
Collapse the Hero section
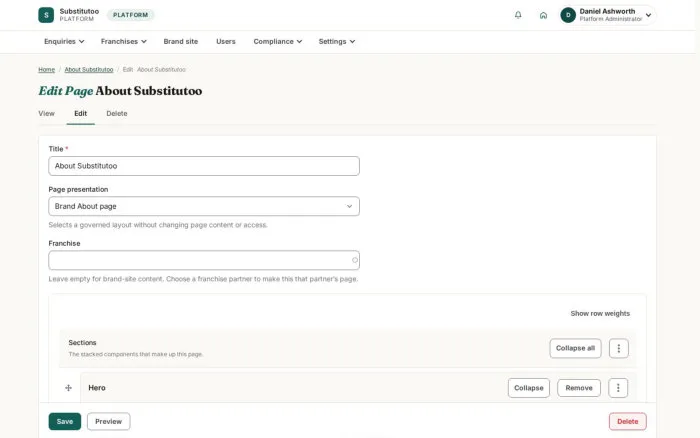[x=529, y=388]
